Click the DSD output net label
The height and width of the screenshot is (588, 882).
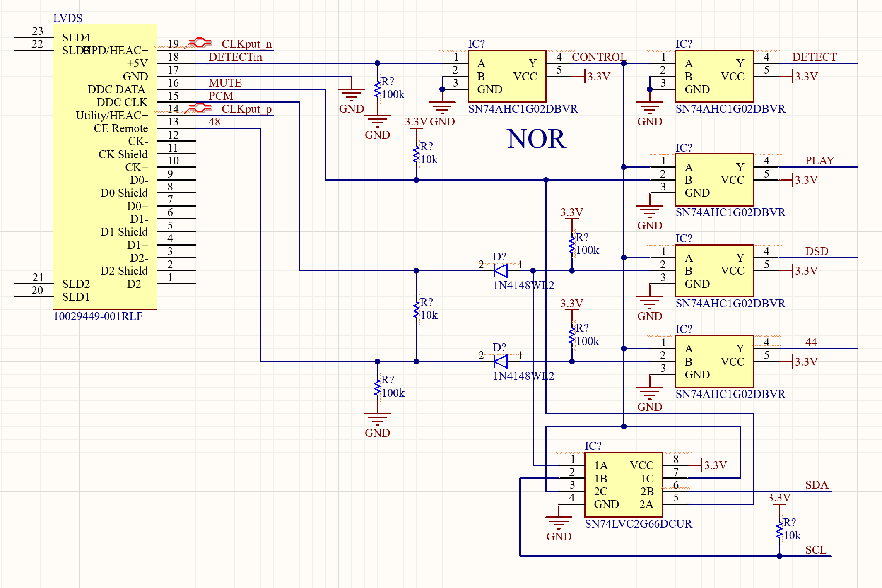[817, 251]
